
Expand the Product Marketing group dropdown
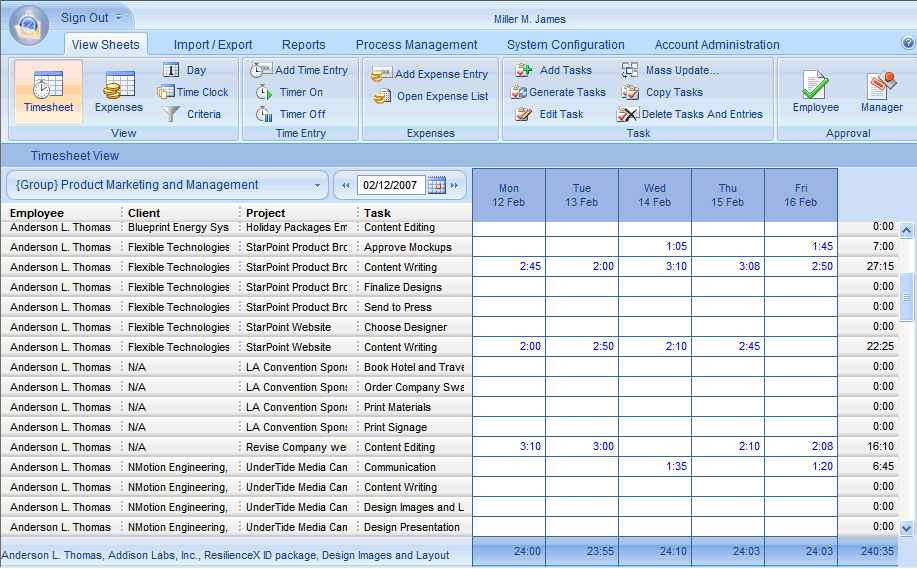pyautogui.click(x=318, y=185)
